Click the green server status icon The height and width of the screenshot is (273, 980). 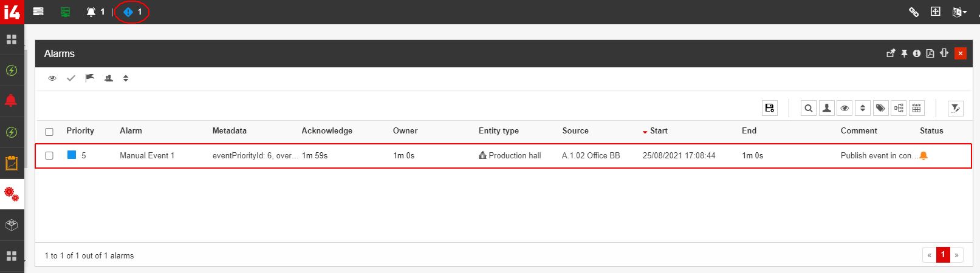[x=66, y=12]
